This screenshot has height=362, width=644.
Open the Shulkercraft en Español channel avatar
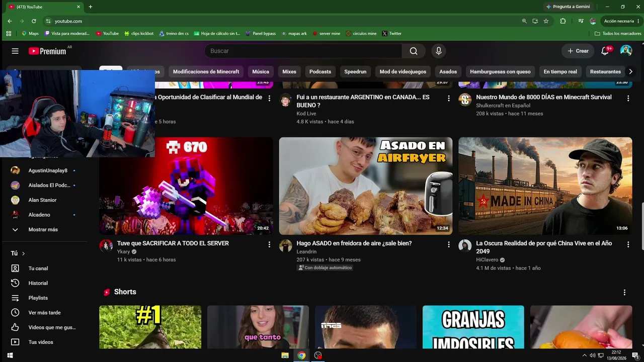[x=465, y=100]
